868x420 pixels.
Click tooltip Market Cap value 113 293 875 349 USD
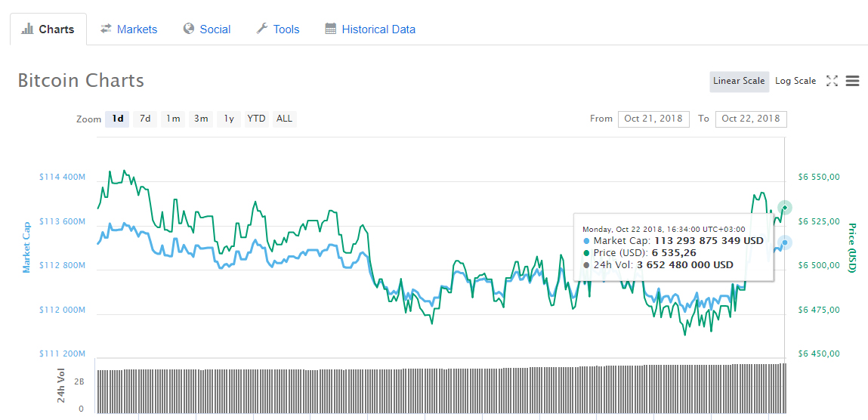coord(709,241)
